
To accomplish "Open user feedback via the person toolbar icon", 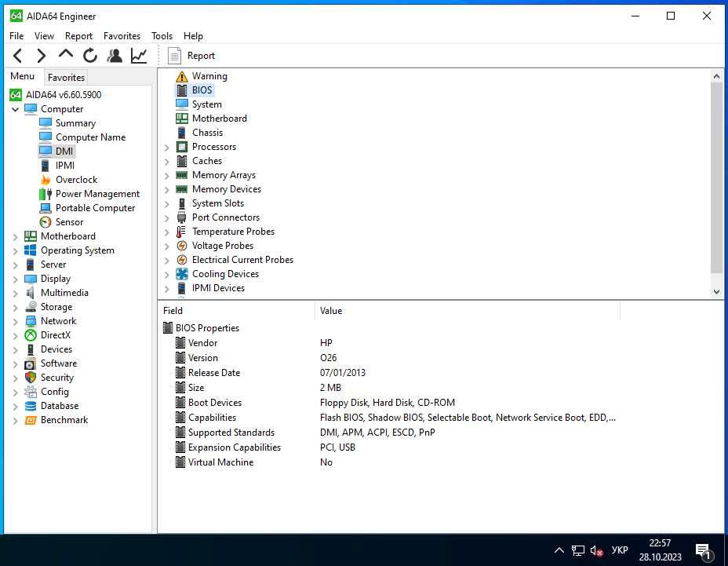I will tap(115, 56).
